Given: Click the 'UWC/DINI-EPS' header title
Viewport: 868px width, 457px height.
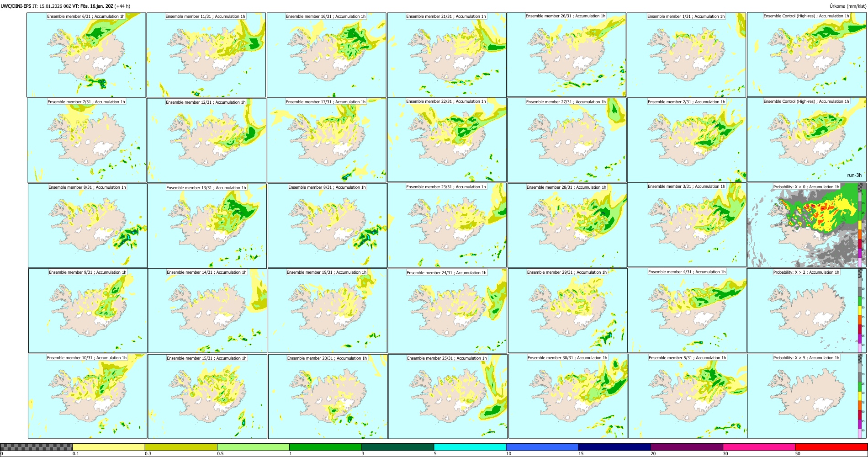Looking at the screenshot, I should pyautogui.click(x=16, y=6).
